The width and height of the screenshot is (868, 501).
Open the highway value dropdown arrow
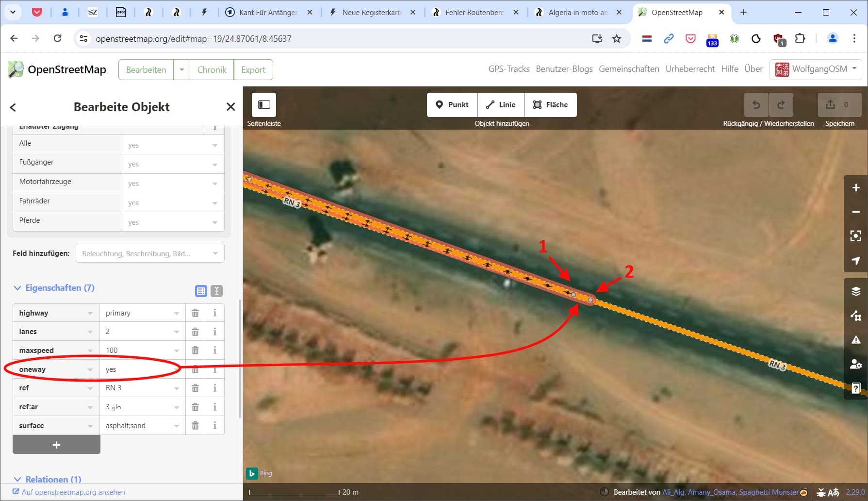(177, 314)
